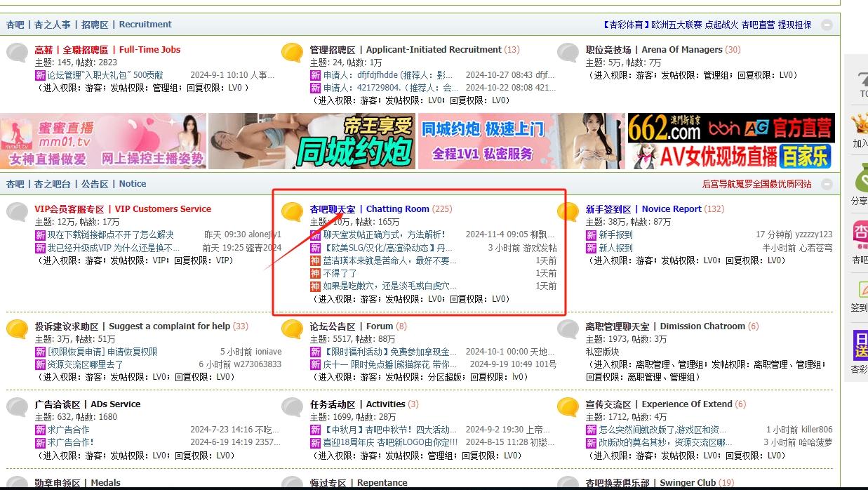Click username killer806 in Experience Of Extend
This screenshot has height=490, width=868.
[816, 430]
